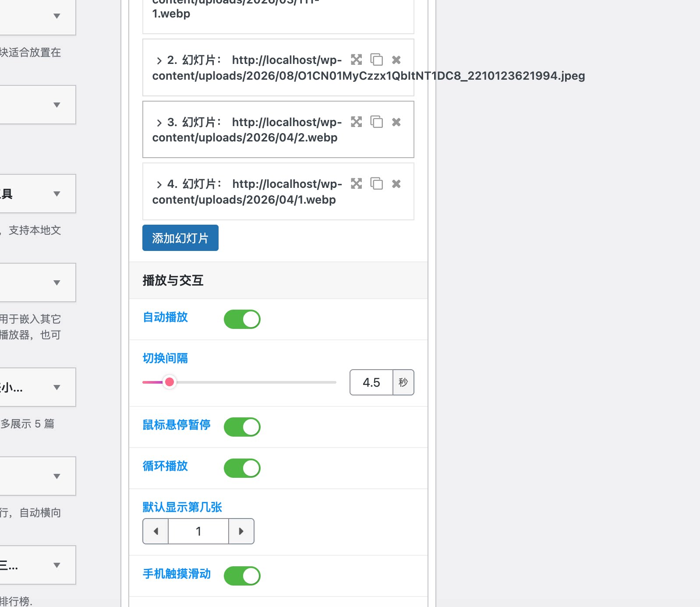The image size is (700, 607).
Task: Expand slide 4 via its chevron
Action: [159, 184]
